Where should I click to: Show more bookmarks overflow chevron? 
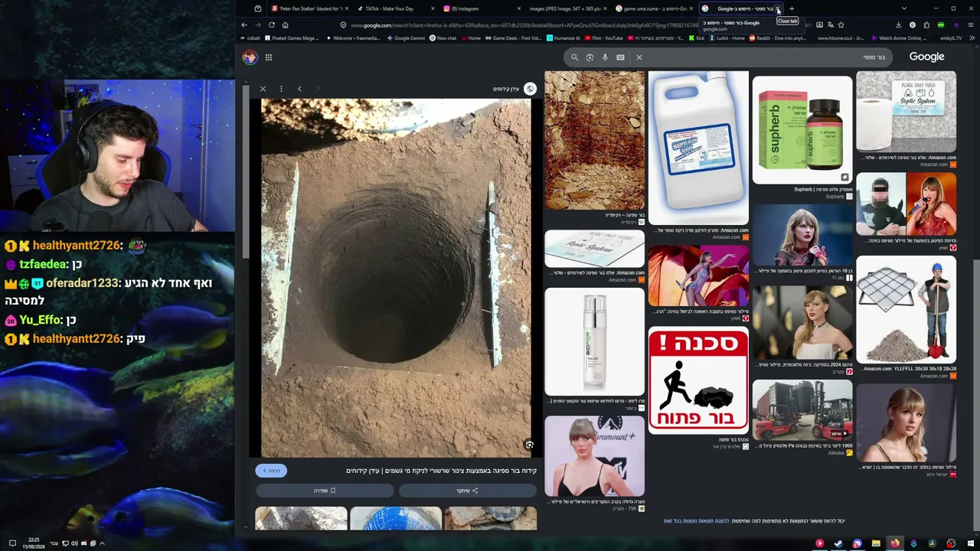click(971, 38)
